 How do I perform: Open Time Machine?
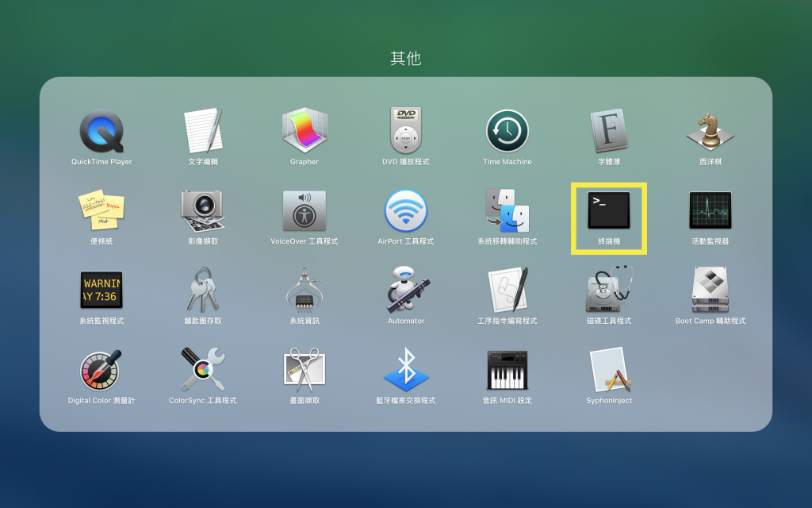[x=507, y=131]
